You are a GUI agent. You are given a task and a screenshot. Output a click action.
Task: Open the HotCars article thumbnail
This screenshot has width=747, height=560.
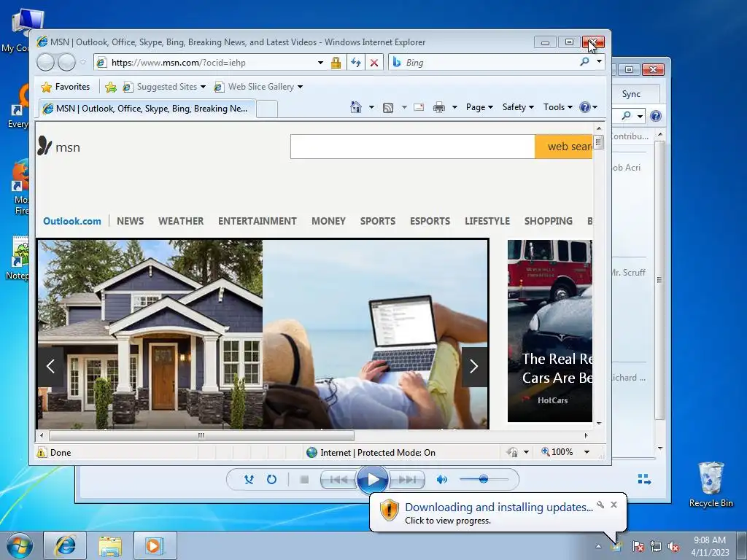(550, 331)
